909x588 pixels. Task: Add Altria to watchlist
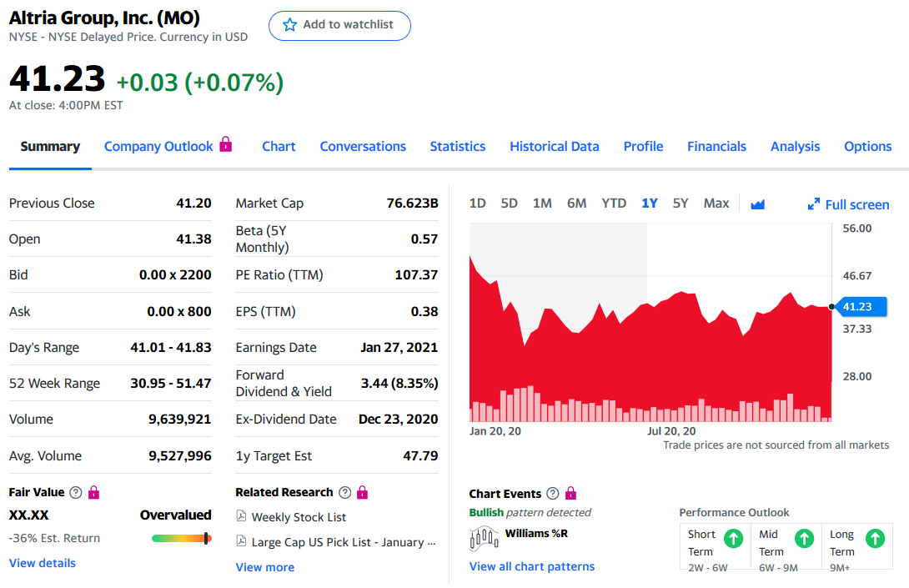pyautogui.click(x=339, y=26)
